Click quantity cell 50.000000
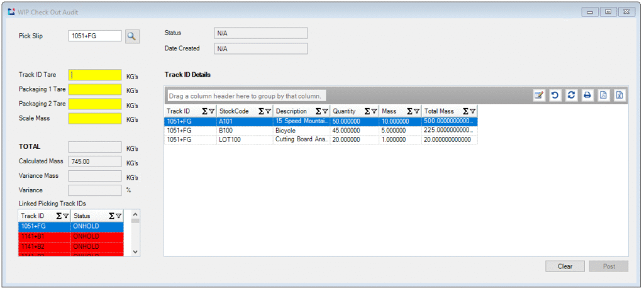Viewport: 644px width, 289px height. pos(355,121)
